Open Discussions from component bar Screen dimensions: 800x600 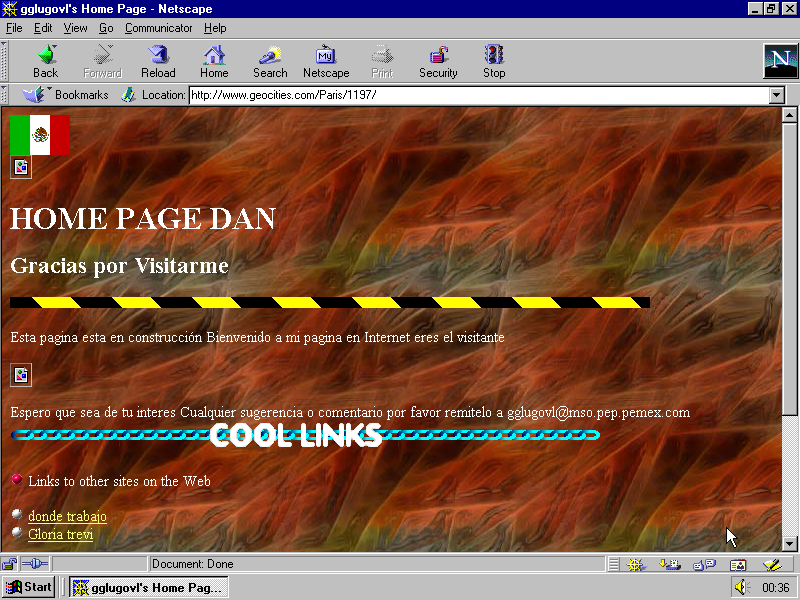(705, 564)
